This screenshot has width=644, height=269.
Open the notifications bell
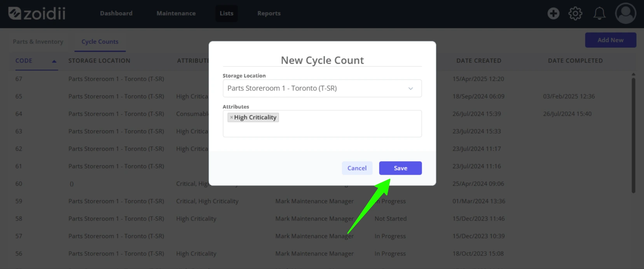[x=599, y=13]
